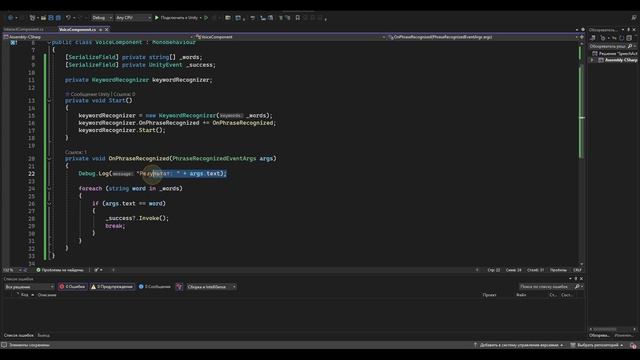The image size is (640, 360).
Task: Open the OnPhraseRecognized member navigation dropdown
Action: pos(483,37)
